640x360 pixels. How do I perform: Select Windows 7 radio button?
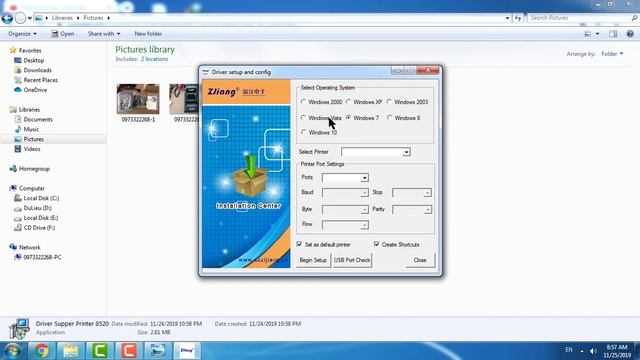point(349,118)
